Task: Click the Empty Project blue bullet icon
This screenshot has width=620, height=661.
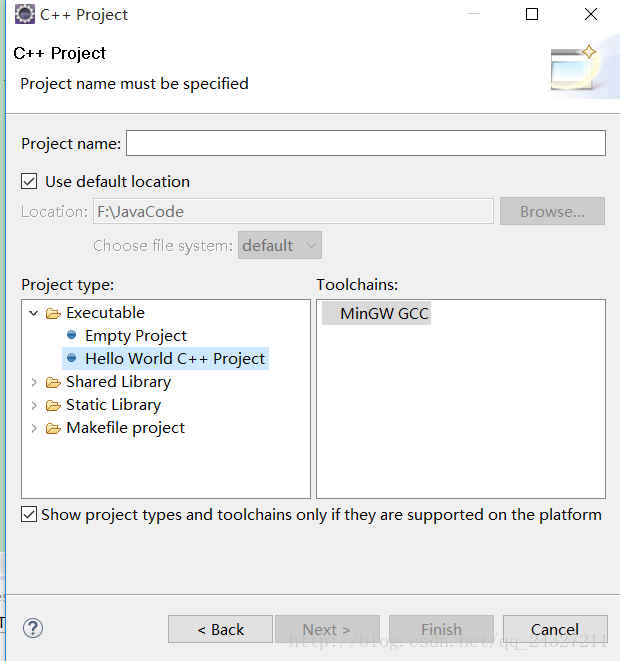Action: 72,335
